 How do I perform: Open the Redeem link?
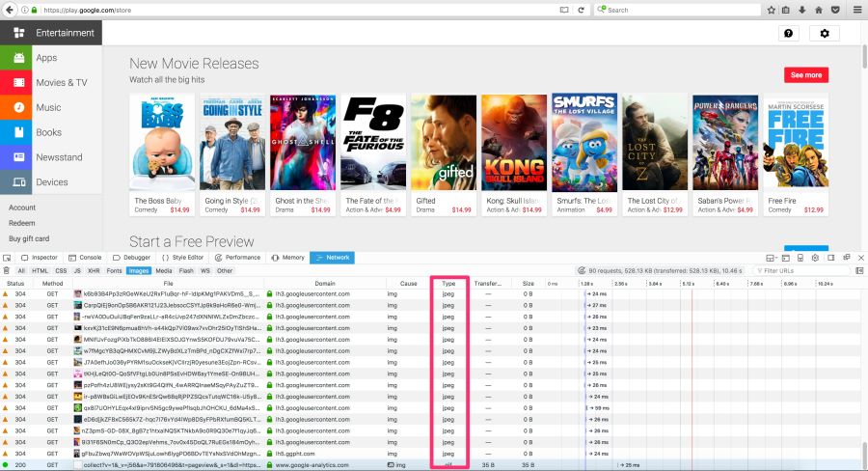tap(21, 223)
